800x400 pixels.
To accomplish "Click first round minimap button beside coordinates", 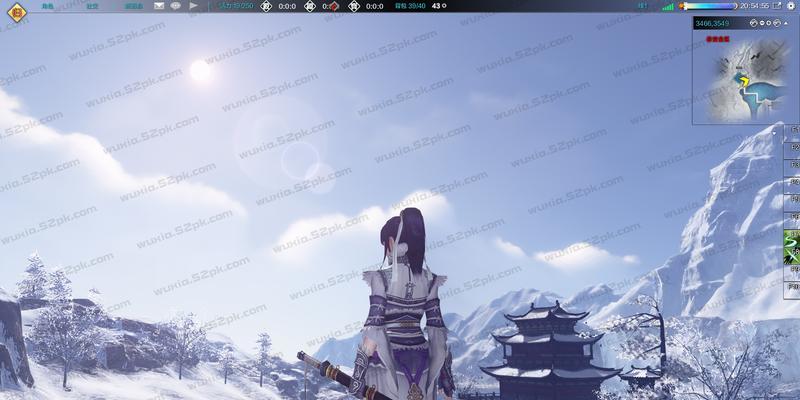I will tap(754, 23).
